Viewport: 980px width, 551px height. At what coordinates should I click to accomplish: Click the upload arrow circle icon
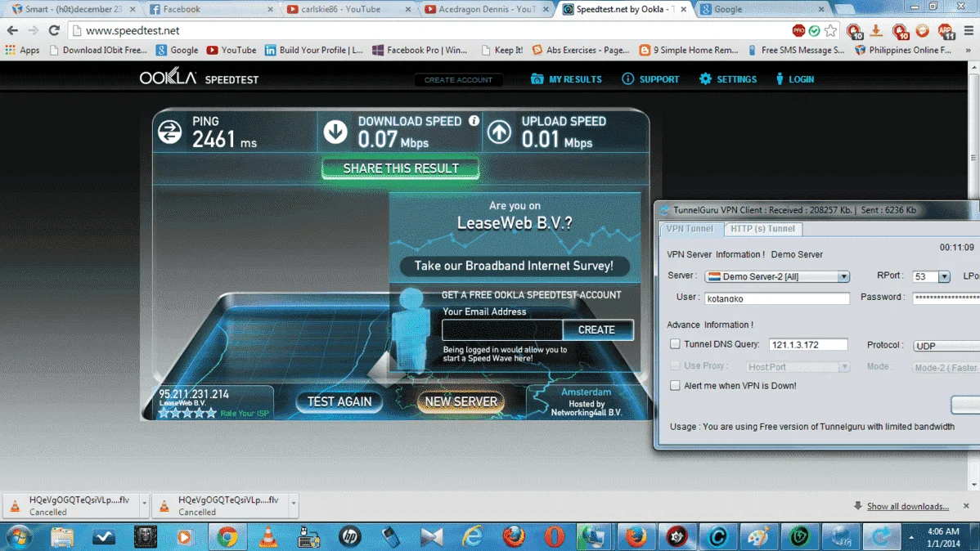(499, 132)
